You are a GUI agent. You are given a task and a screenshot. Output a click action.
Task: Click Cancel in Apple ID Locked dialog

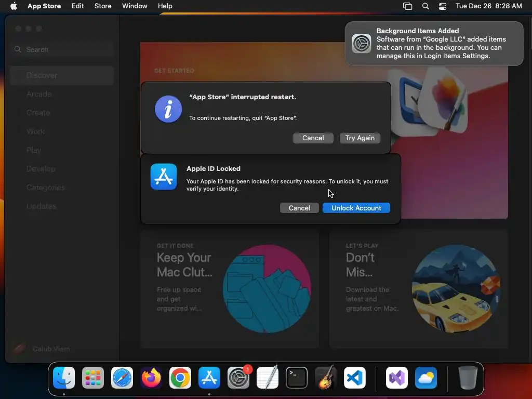(x=299, y=208)
